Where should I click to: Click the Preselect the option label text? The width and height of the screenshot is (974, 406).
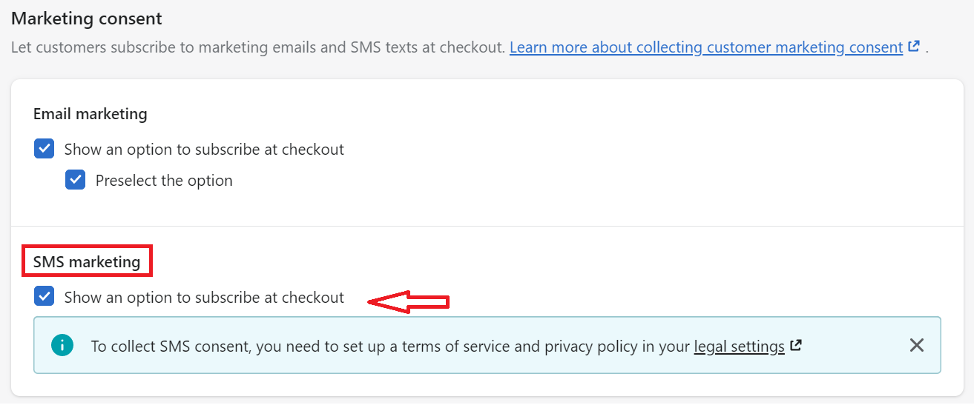coord(164,181)
